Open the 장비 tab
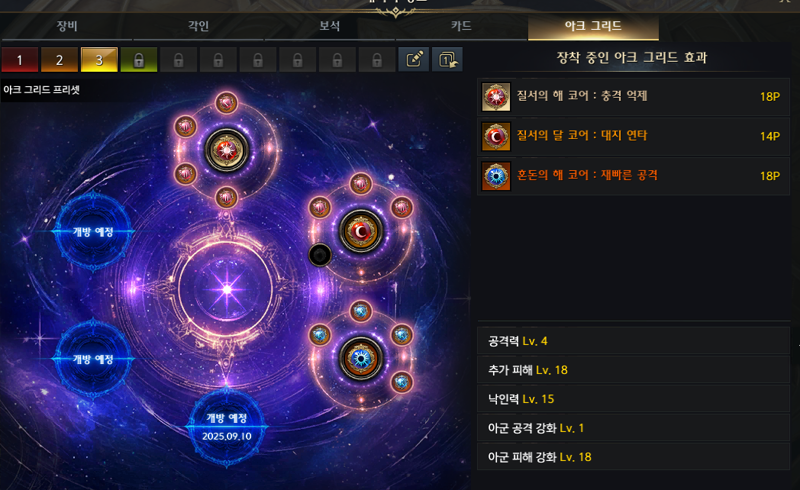Screen dimensions: 800x490 (x=67, y=26)
